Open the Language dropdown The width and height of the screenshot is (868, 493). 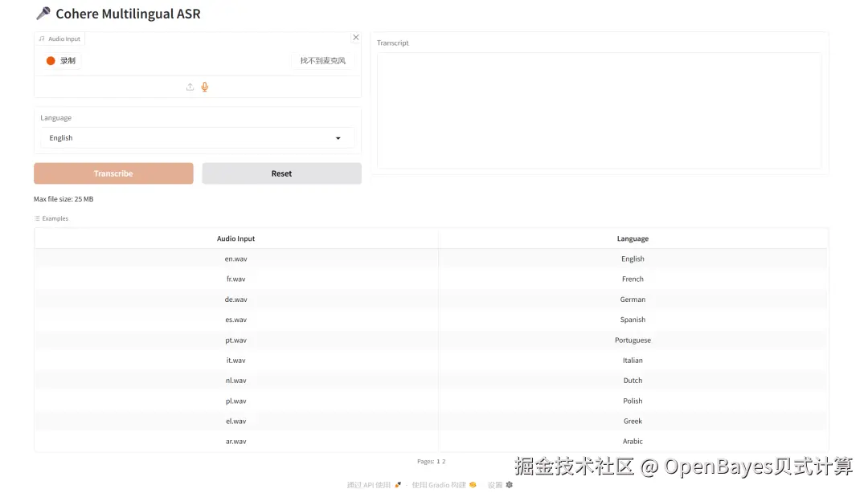[197, 137]
